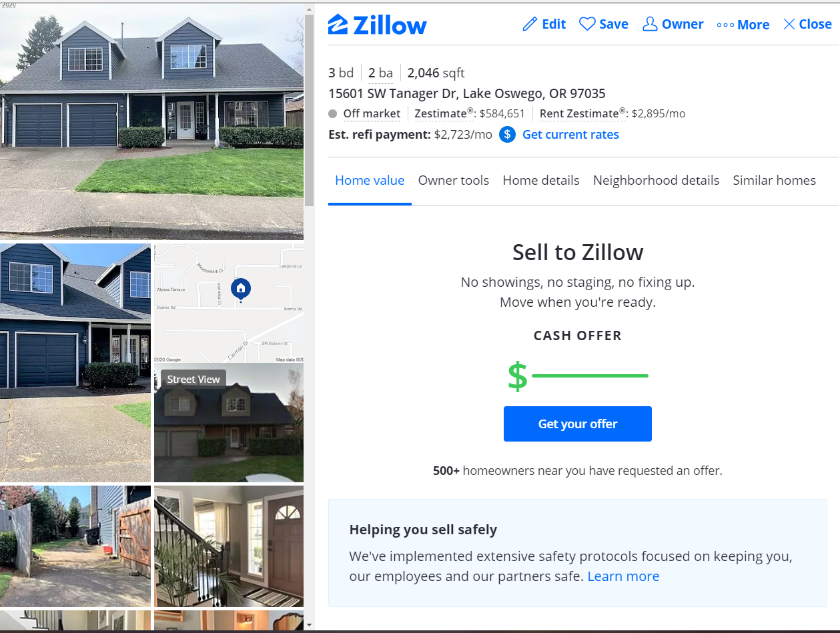Screen dimensions: 840x633
Task: Open the Neighborhood details tab
Action: (x=656, y=180)
